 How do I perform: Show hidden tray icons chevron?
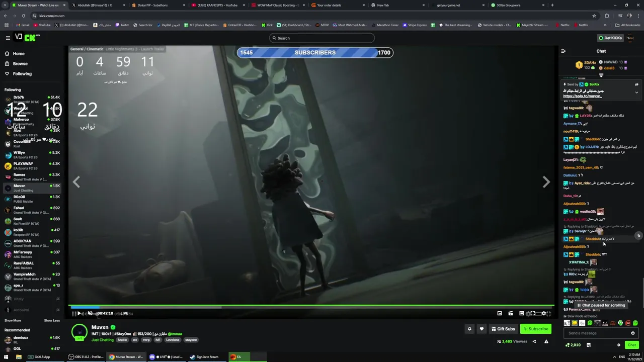pyautogui.click(x=614, y=357)
